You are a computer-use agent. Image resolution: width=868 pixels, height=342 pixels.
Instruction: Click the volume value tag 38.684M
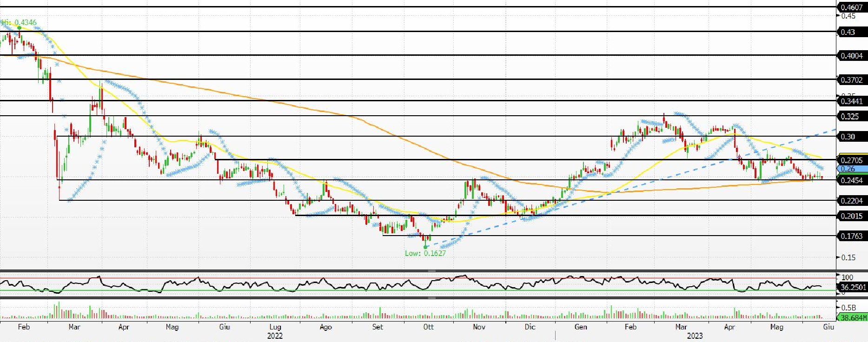(x=853, y=318)
